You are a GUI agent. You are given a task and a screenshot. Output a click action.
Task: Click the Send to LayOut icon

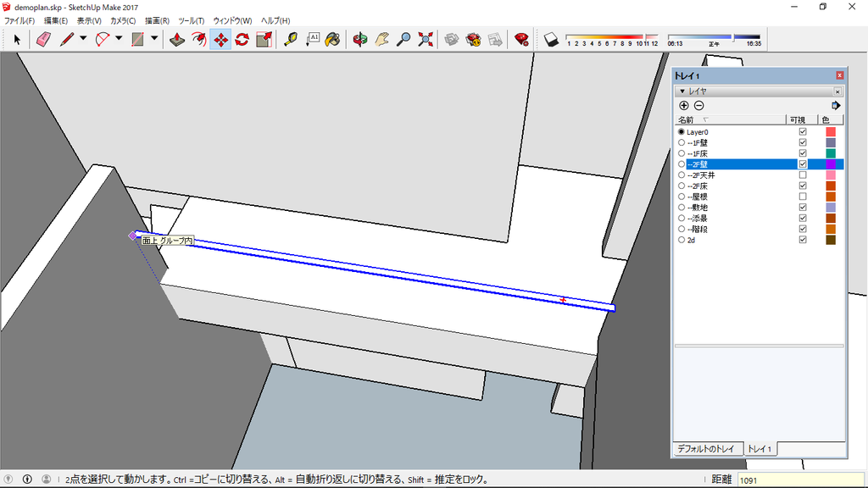pos(495,39)
